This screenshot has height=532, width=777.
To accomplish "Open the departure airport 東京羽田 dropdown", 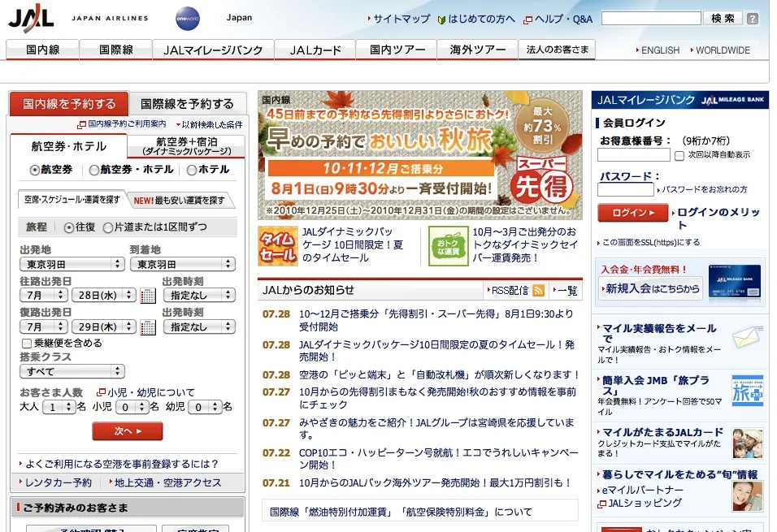I will pos(72,264).
